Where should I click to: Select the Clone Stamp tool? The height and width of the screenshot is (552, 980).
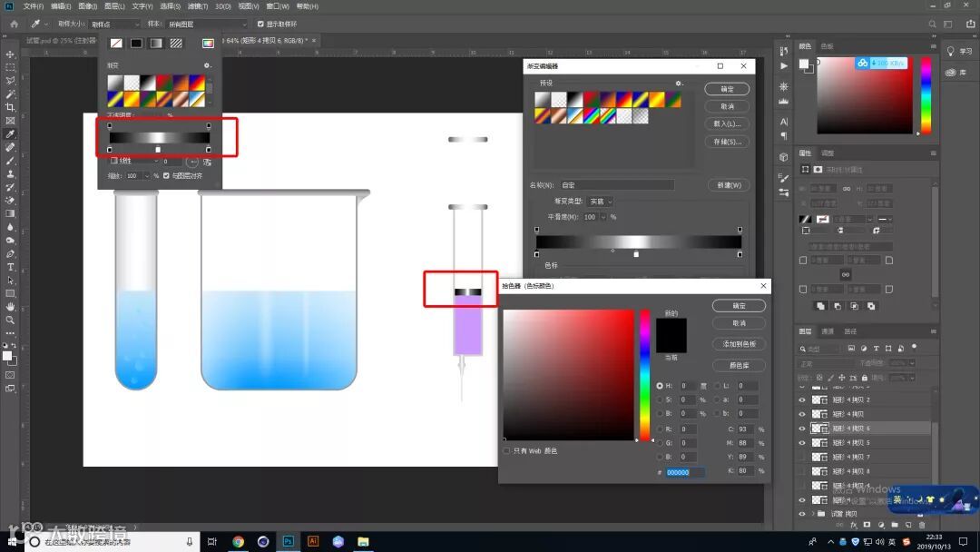[x=10, y=173]
